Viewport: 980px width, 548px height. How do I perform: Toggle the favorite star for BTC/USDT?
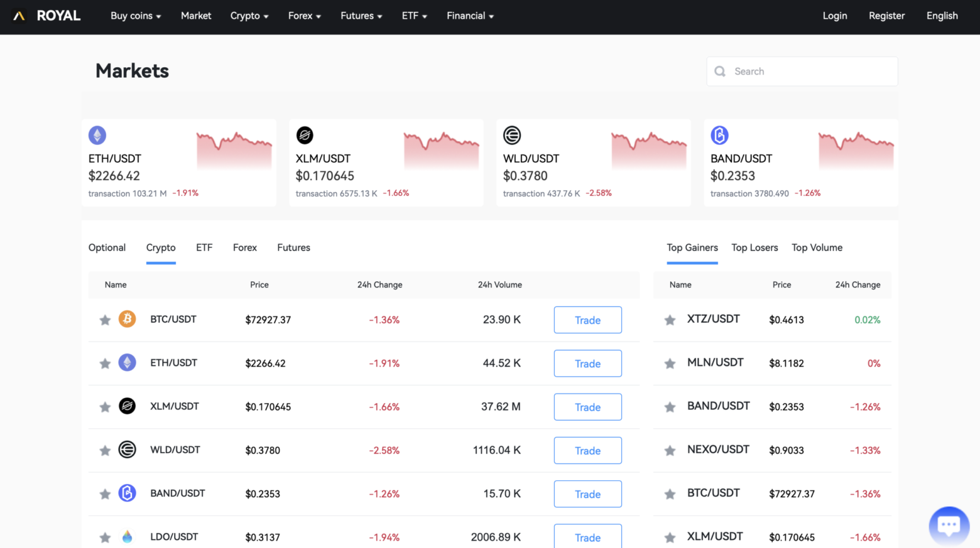click(x=104, y=320)
